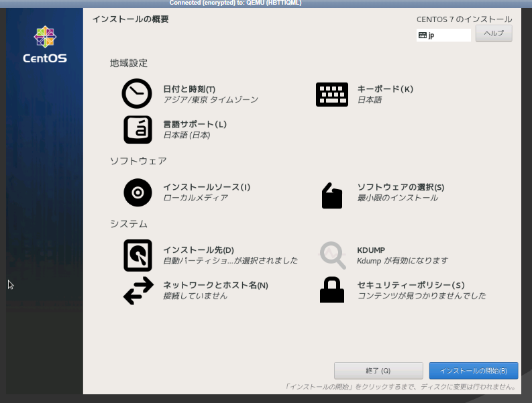Click the CentOS logo in sidebar
The height and width of the screenshot is (403, 532).
click(45, 44)
